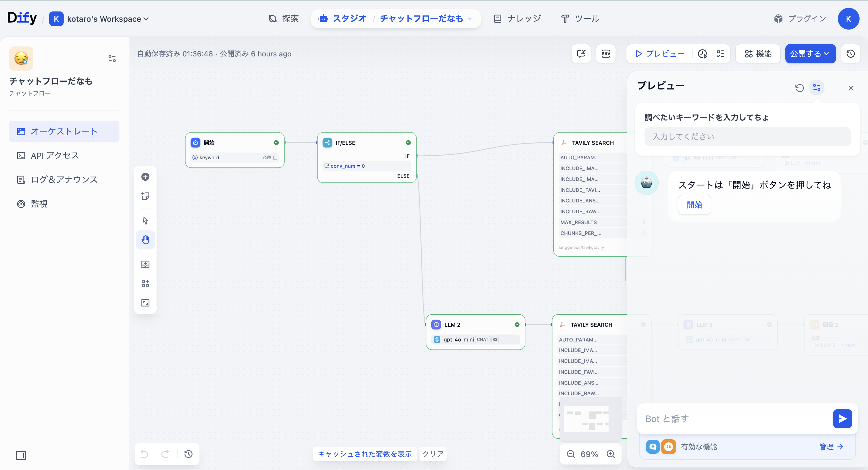Screen dimensions: 868x470
Task: Zoom out with minus magnifier
Action: pos(571,454)
